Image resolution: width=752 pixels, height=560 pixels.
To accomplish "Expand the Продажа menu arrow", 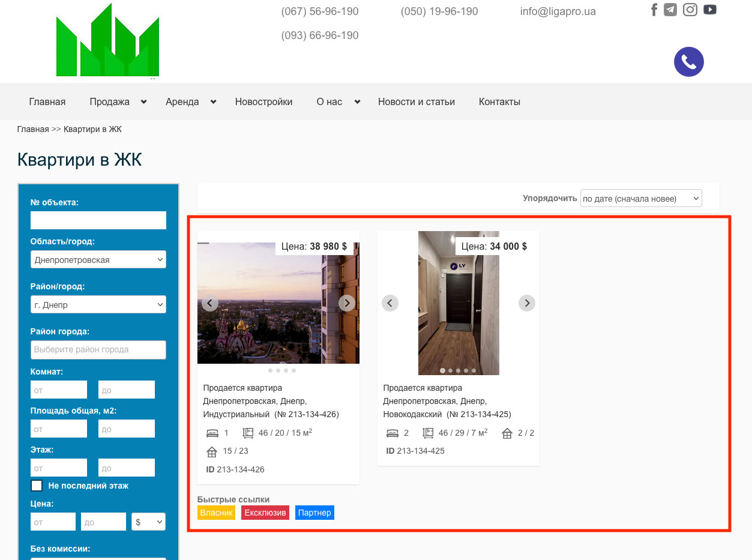I will pyautogui.click(x=143, y=102).
